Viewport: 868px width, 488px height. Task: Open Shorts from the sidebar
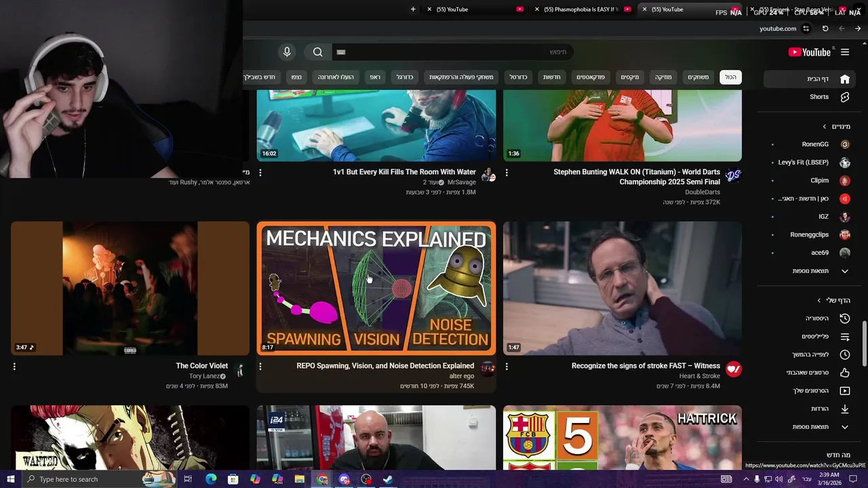pos(808,97)
